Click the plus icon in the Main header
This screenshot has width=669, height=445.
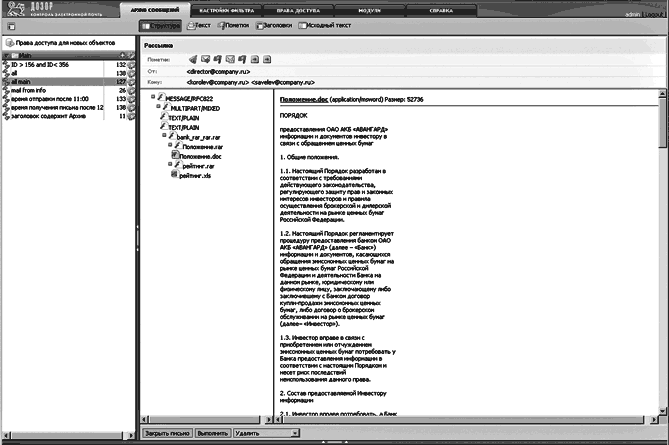[122, 55]
